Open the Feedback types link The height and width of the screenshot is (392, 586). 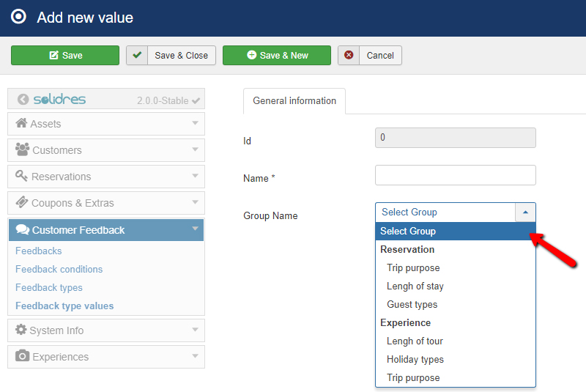(x=49, y=287)
